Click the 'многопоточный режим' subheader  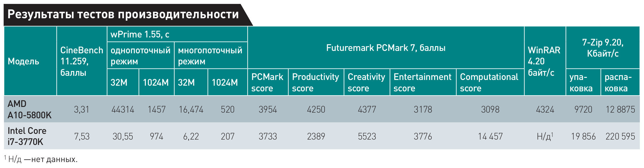[210, 56]
